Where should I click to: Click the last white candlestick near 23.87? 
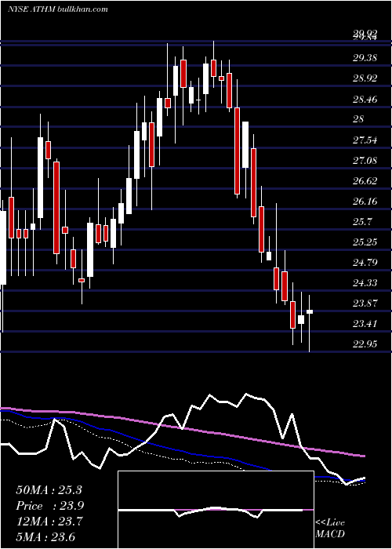click(310, 311)
